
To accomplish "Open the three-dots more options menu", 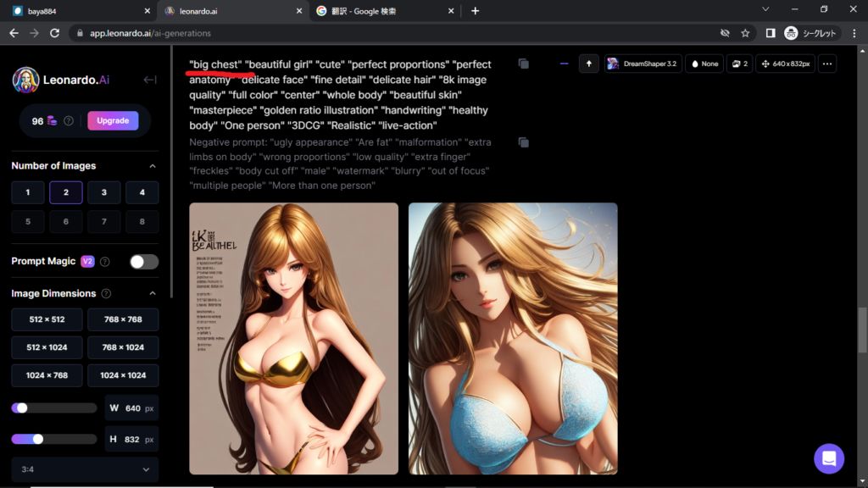I will coord(827,64).
